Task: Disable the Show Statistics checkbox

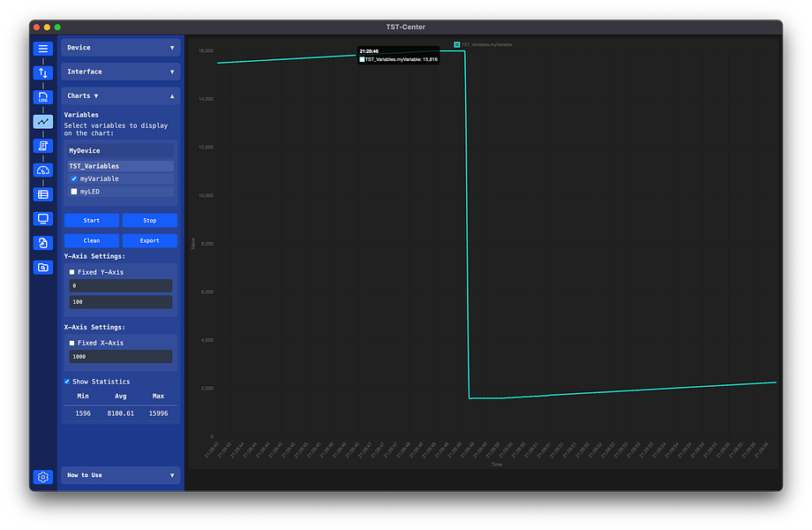Action: (x=67, y=382)
